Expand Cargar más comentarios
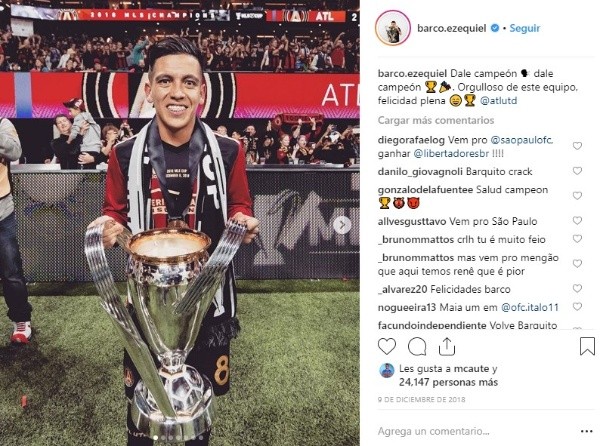The width and height of the screenshot is (600, 446). (436, 120)
